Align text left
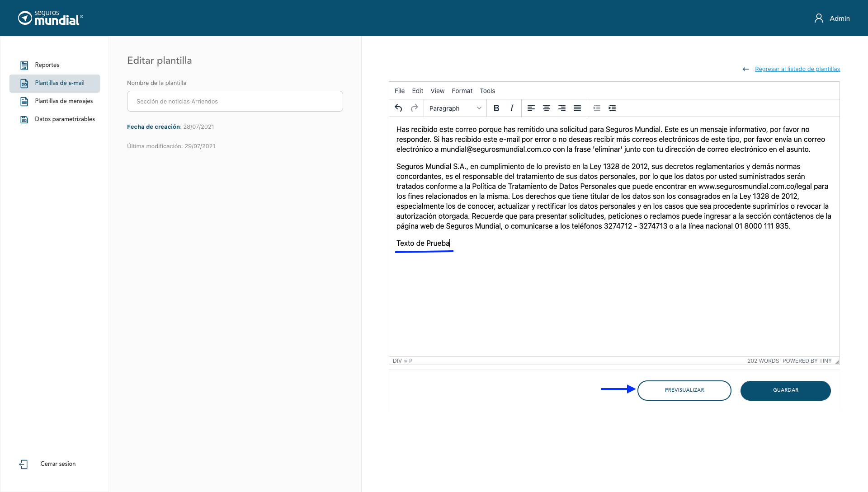Viewport: 868px width, 492px height. pos(531,108)
